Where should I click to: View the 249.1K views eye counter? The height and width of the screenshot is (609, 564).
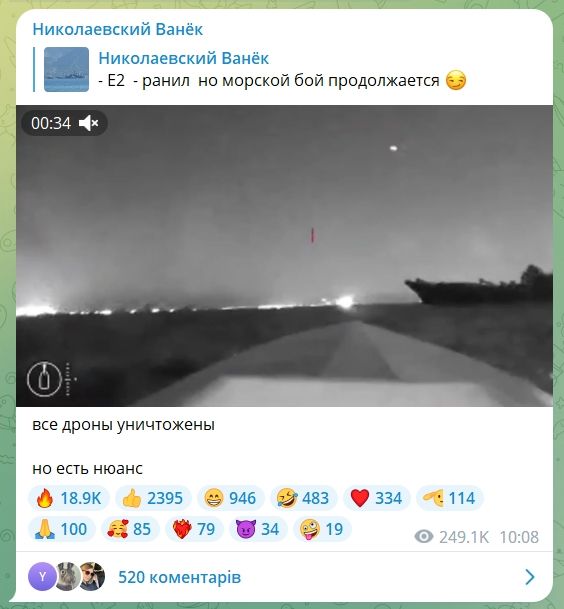[x=451, y=537]
